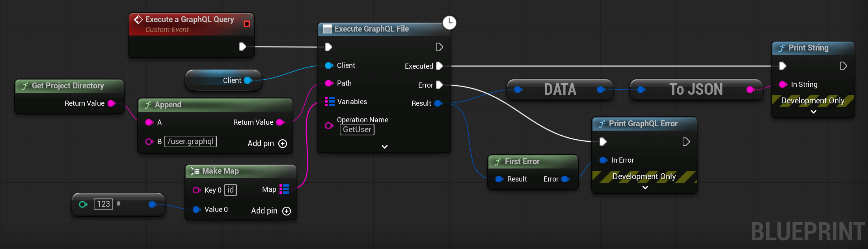The width and height of the screenshot is (868, 249).
Task: Click the Append node B input pin
Action: click(149, 142)
